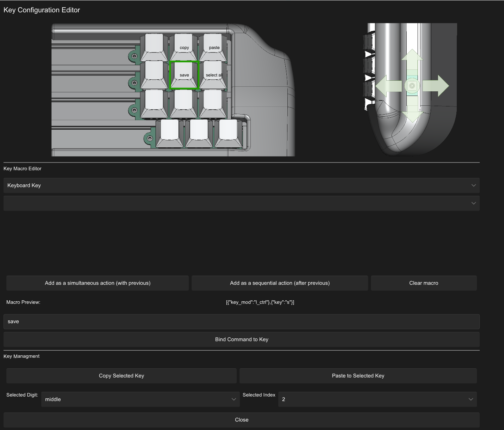Screen dimensions: 504x430
Task: Click Paste to Selected Key button
Action: [358, 376]
